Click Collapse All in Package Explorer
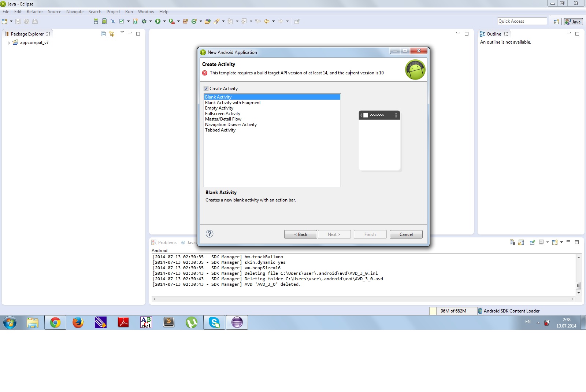The height and width of the screenshot is (392, 586). (104, 34)
